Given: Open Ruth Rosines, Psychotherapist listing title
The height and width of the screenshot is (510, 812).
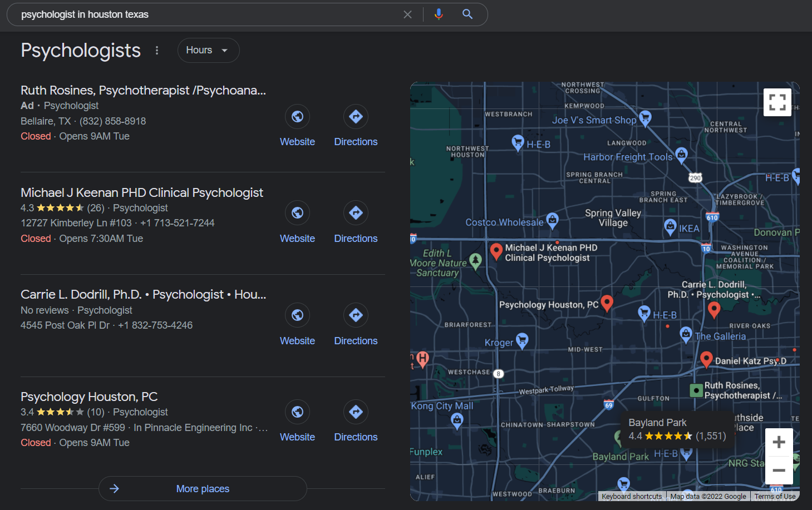Looking at the screenshot, I should point(143,90).
